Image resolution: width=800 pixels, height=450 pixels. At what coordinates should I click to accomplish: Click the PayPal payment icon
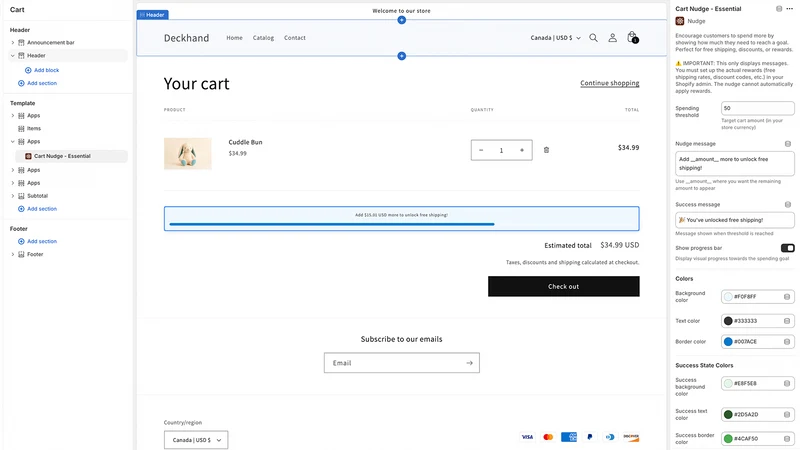click(x=589, y=437)
